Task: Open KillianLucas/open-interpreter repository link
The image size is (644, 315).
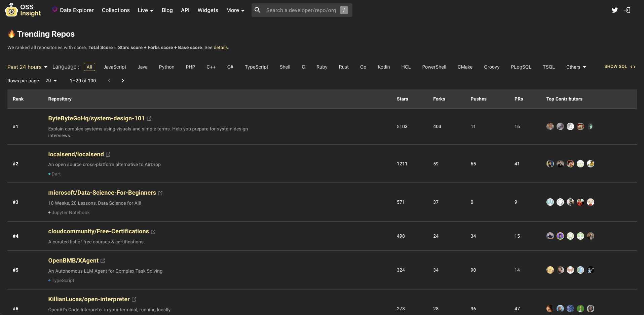Action: pos(89,299)
